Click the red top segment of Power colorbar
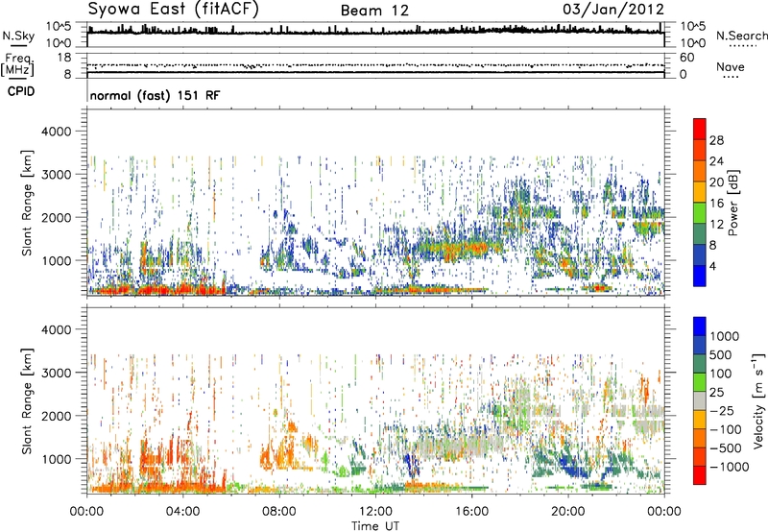 [700, 129]
